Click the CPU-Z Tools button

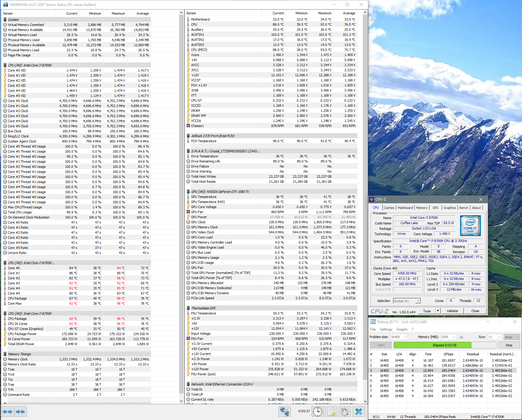point(427,311)
